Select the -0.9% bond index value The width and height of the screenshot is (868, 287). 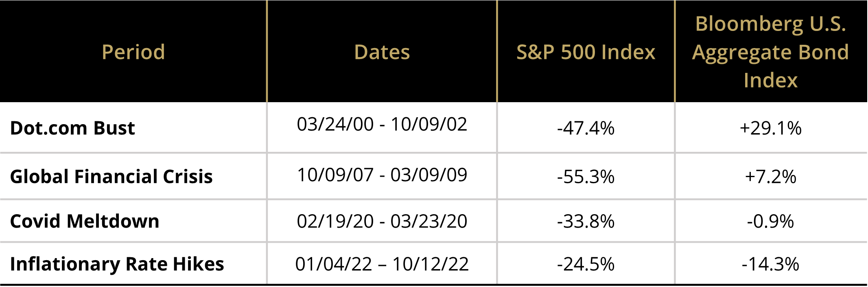click(x=770, y=221)
